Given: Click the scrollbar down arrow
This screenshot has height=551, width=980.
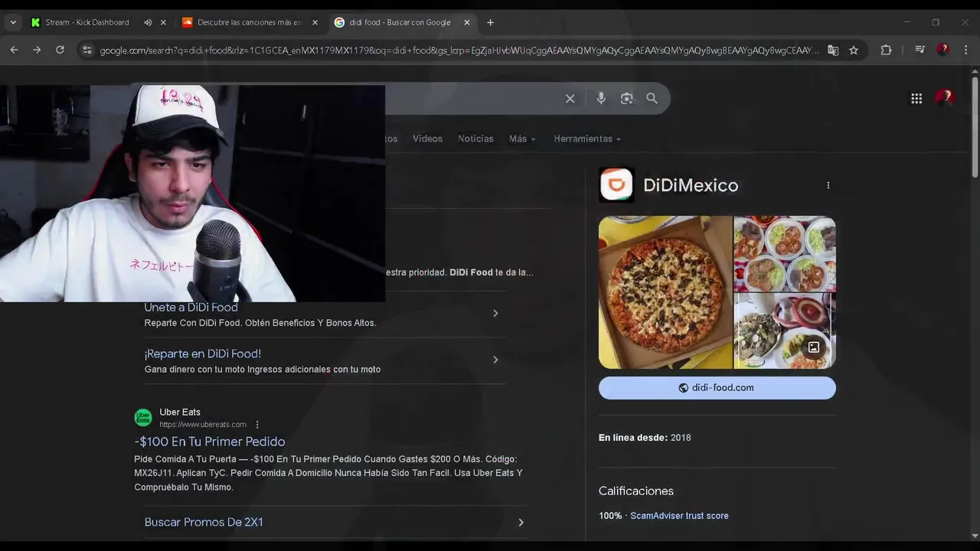Looking at the screenshot, I should click(x=975, y=536).
